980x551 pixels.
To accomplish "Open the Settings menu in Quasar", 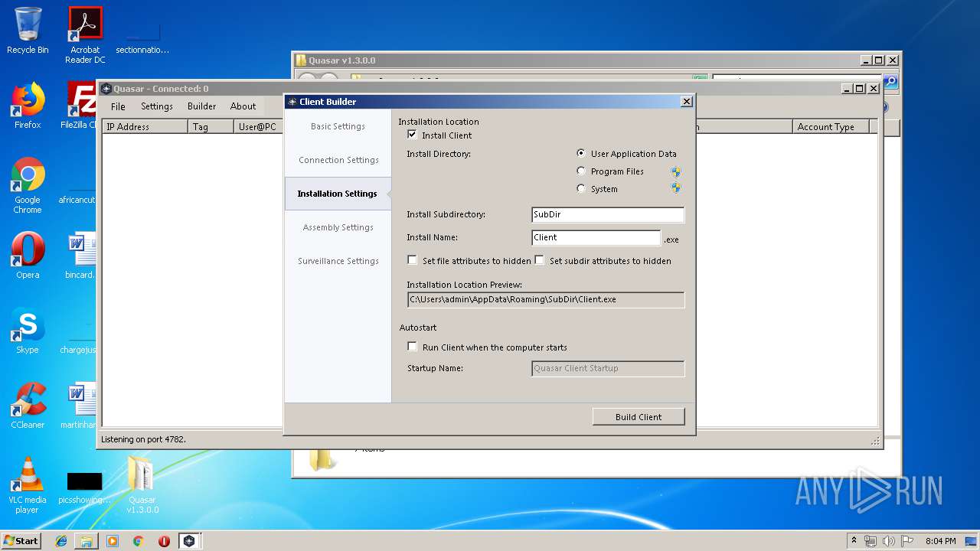I will pos(157,106).
